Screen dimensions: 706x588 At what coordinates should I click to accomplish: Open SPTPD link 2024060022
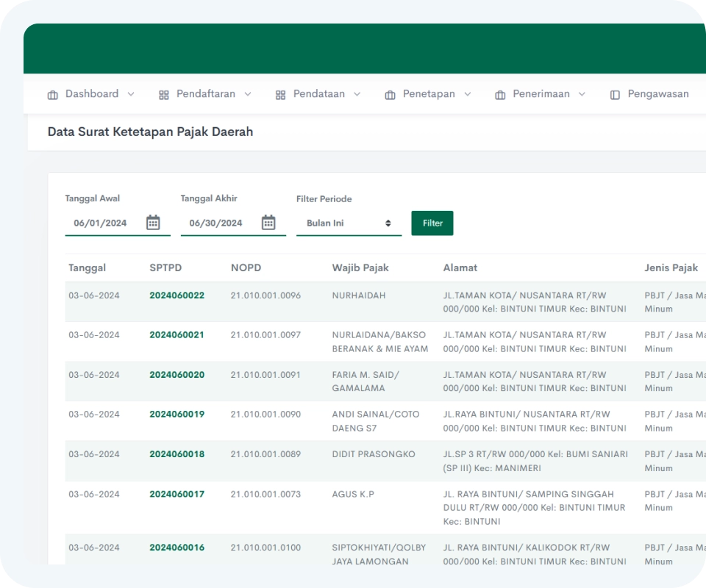[x=177, y=295]
